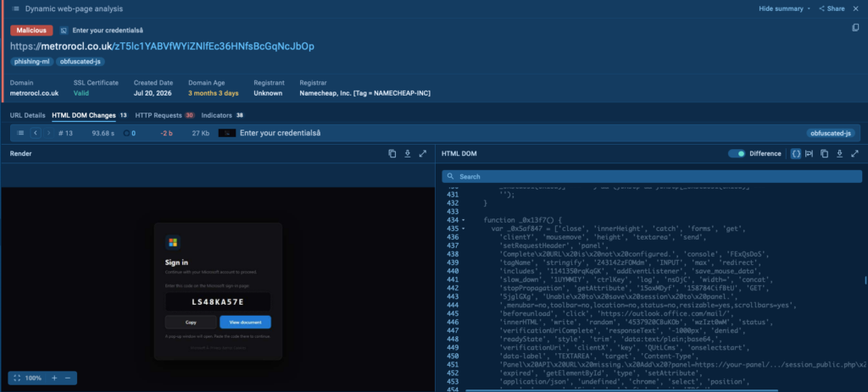Copy the Render panel screenshot

pos(392,154)
